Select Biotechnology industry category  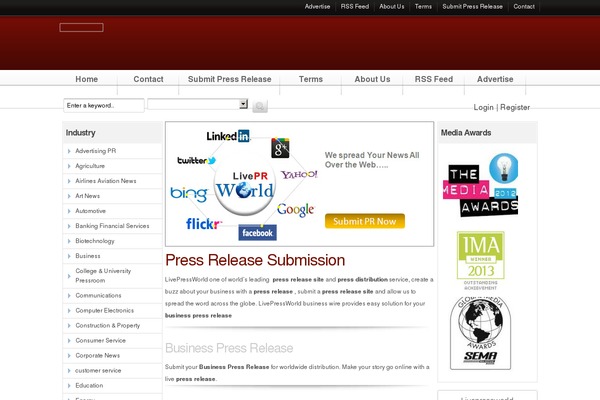tap(95, 241)
